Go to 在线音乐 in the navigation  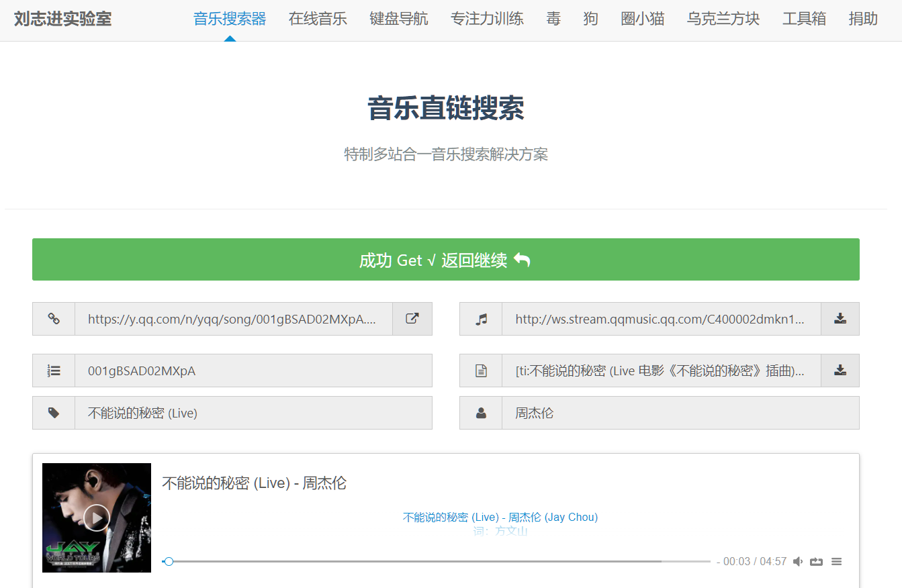(318, 19)
